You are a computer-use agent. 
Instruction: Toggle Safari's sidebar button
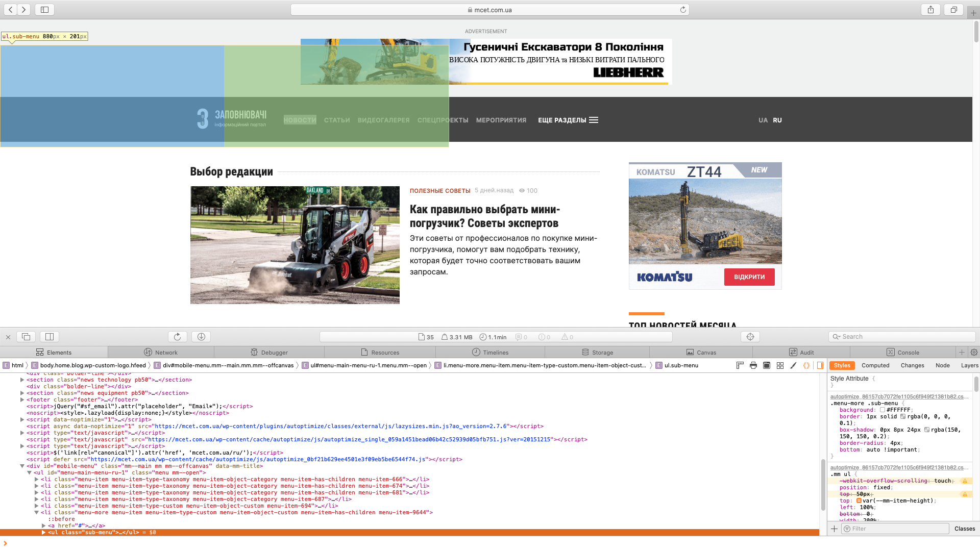coord(45,10)
